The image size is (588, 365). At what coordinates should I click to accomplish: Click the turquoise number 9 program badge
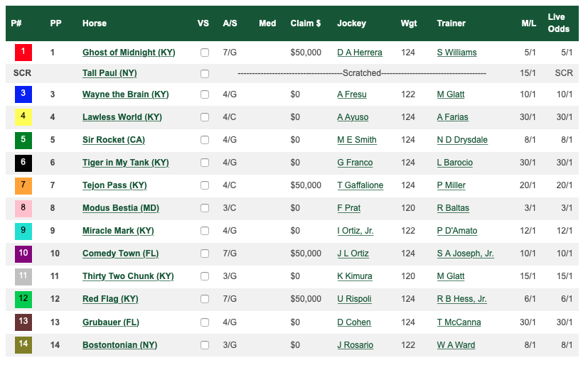[x=23, y=231]
